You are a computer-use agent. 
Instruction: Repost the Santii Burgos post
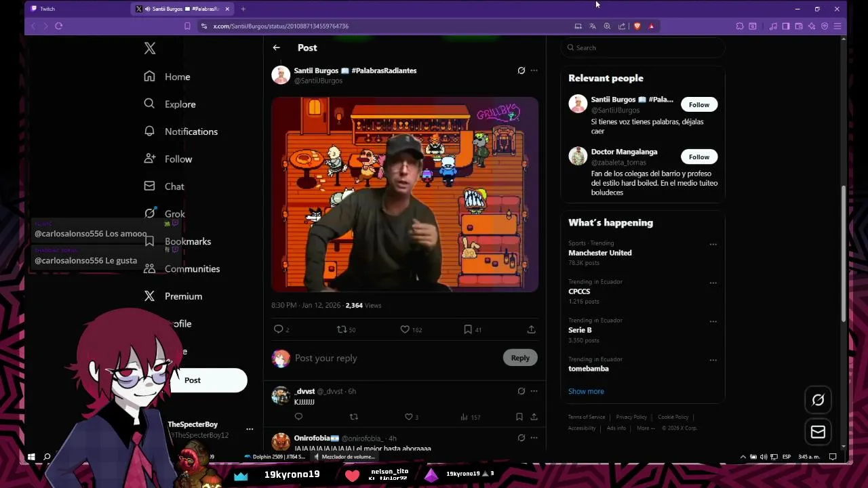342,329
